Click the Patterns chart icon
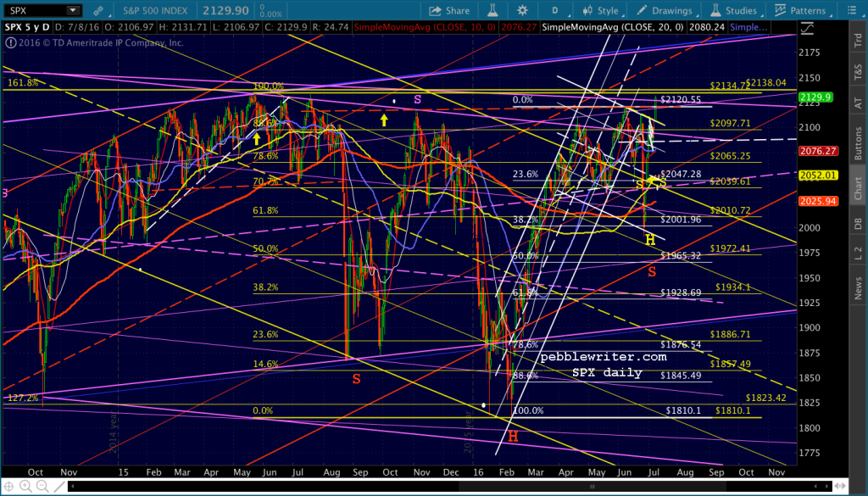868x496 pixels. (x=781, y=10)
